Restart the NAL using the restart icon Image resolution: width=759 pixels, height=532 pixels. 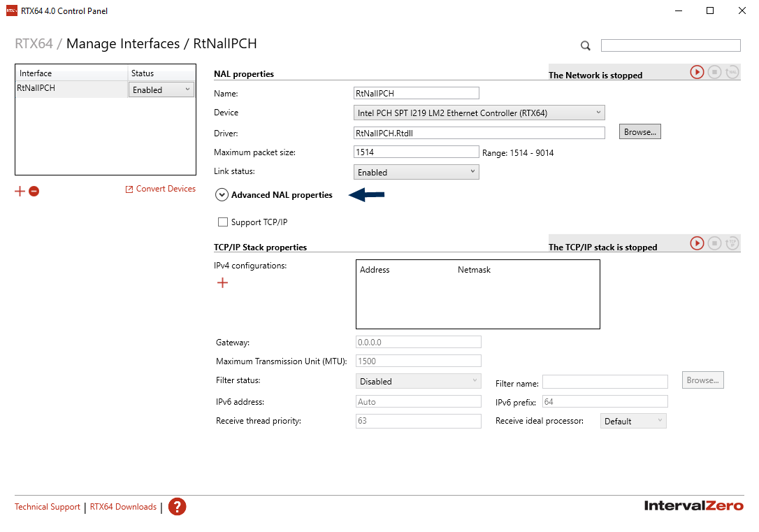(x=732, y=72)
